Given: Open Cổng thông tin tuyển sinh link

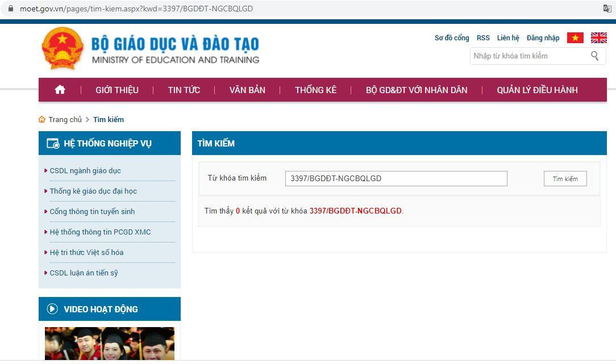Looking at the screenshot, I should (x=92, y=212).
